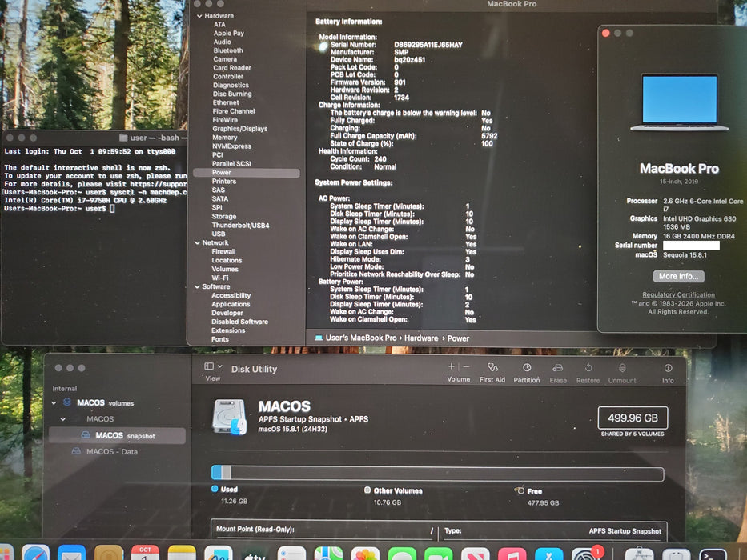Screen dimensions: 747x560
Task: Collapse the nested MACOS volume chevron
Action: click(x=63, y=419)
